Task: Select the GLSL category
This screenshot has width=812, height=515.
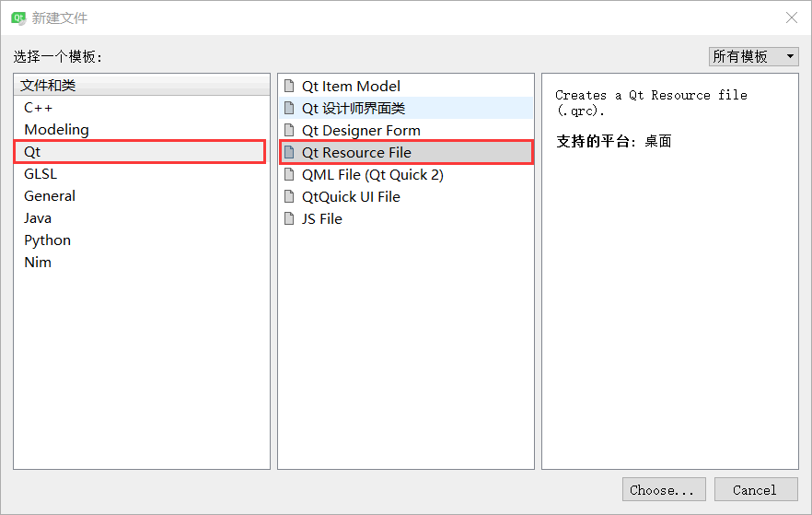Action: click(x=142, y=174)
